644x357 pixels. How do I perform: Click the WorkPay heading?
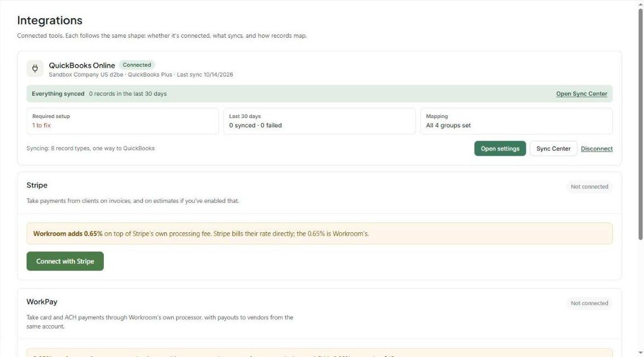42,302
